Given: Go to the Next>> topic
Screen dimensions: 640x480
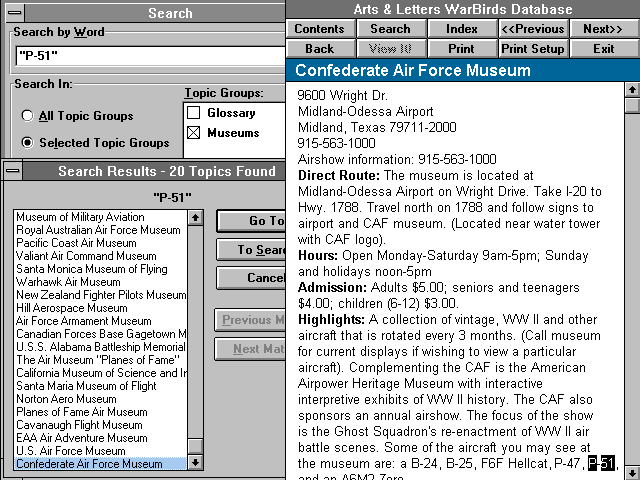Looking at the screenshot, I should tap(604, 29).
